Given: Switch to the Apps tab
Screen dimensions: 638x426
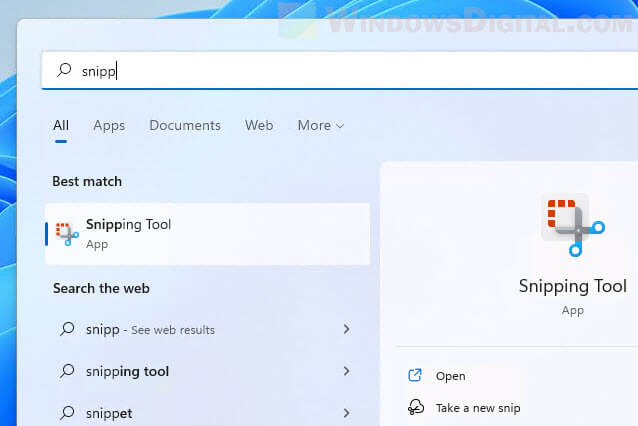Looking at the screenshot, I should 109,125.
